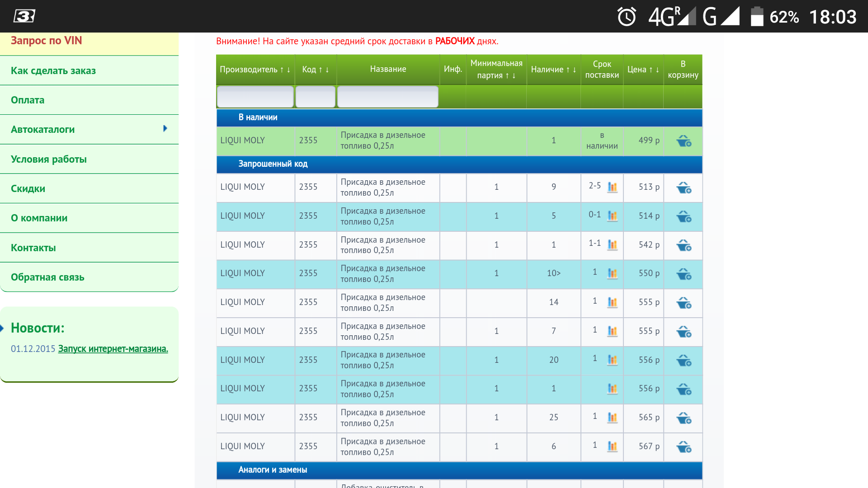Open Как сделать заказ page
Image resolution: width=868 pixels, height=488 pixels.
pyautogui.click(x=90, y=70)
